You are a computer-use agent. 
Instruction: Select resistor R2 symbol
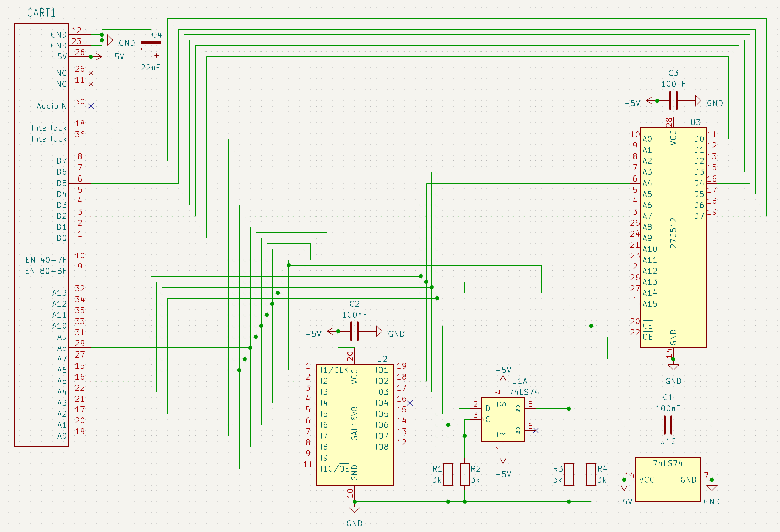coord(465,474)
